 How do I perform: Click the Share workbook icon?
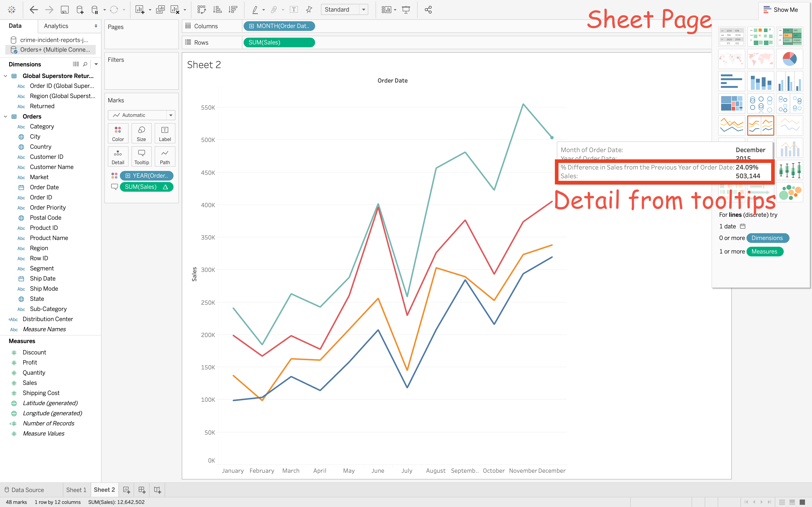[428, 10]
